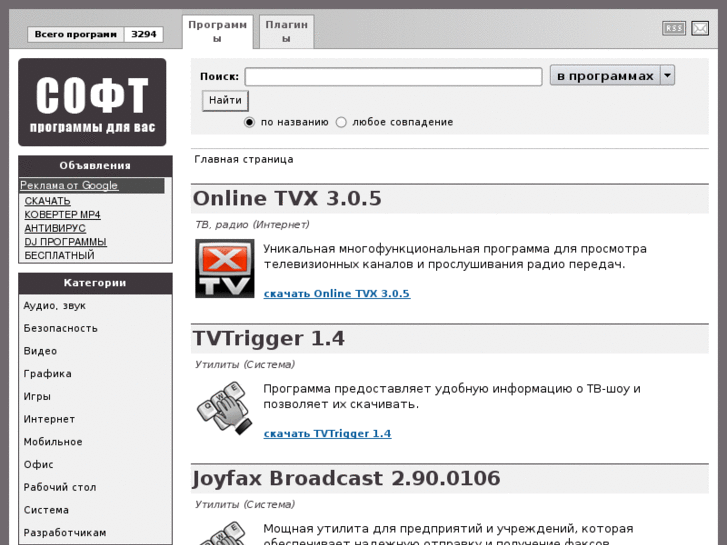Open the Графика category
The height and width of the screenshot is (545, 727).
point(48,374)
